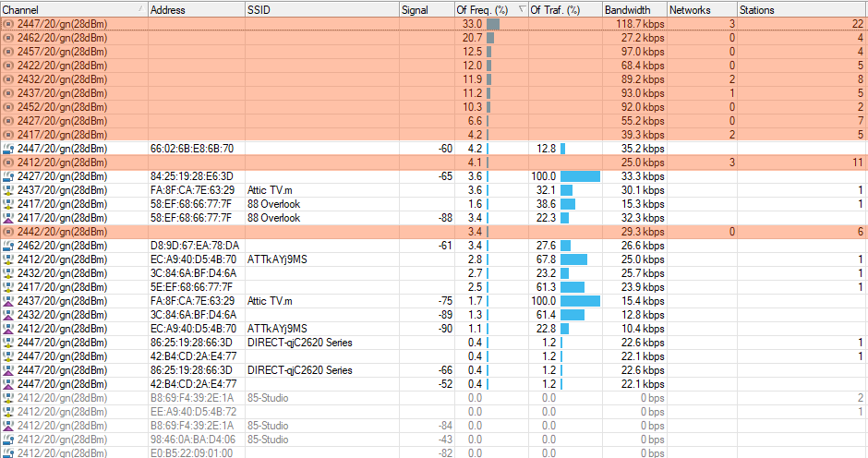The width and height of the screenshot is (868, 458).
Task: Click the station icon of 84:25:19:28:E6:3D row
Action: tap(8, 176)
